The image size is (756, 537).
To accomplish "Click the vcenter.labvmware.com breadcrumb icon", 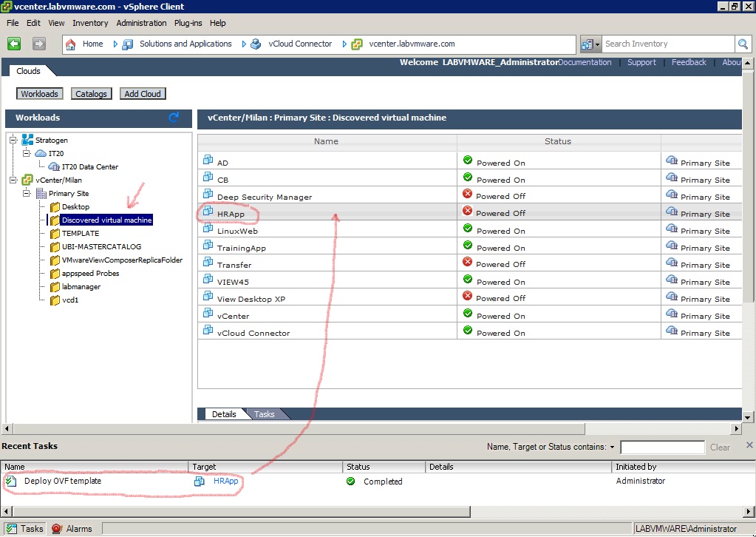I will point(357,44).
